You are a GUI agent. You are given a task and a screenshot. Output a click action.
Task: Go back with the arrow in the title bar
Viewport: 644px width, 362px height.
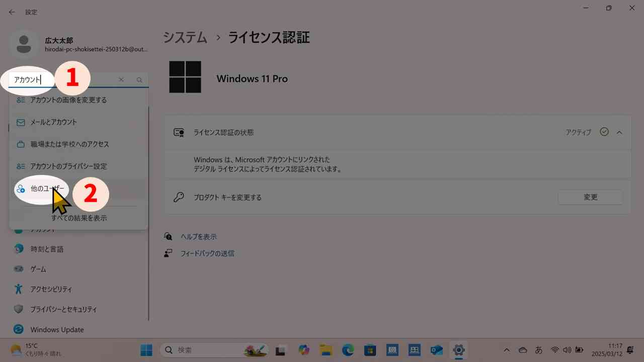coord(12,12)
